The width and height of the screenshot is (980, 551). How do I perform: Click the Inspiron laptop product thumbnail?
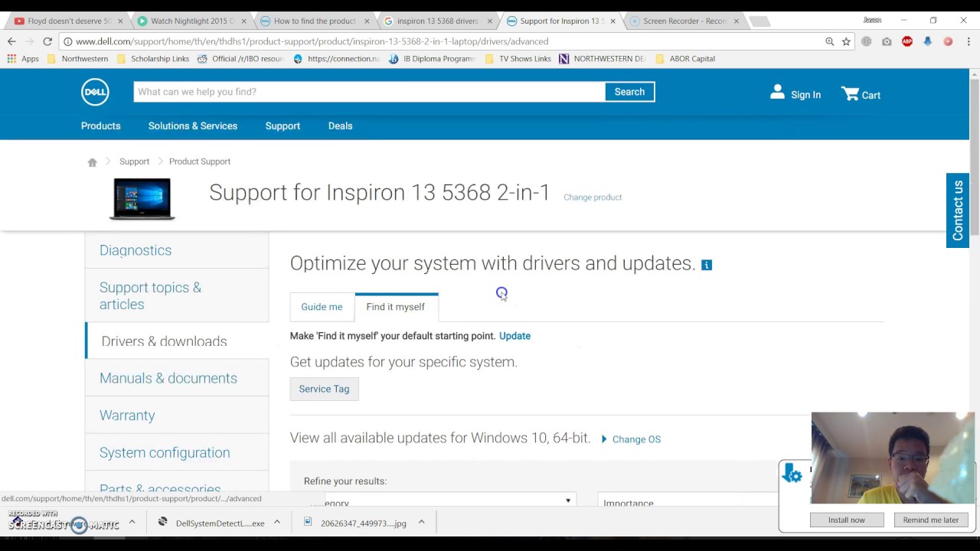[x=142, y=199]
